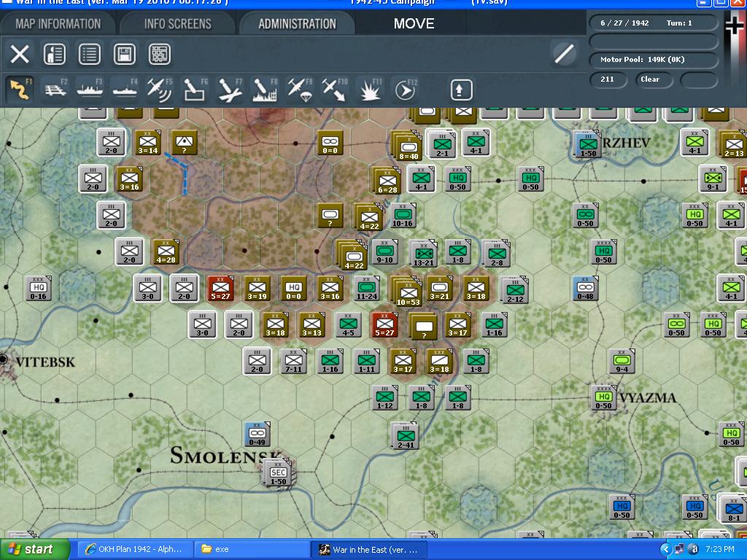Viewport: 747px width, 560px height.
Task: Click F11 explosion icon
Action: [x=370, y=90]
